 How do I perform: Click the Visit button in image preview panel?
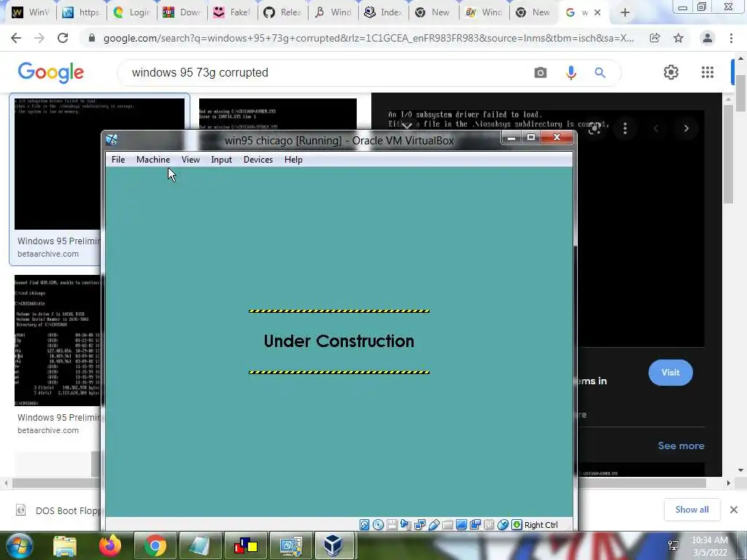click(670, 373)
